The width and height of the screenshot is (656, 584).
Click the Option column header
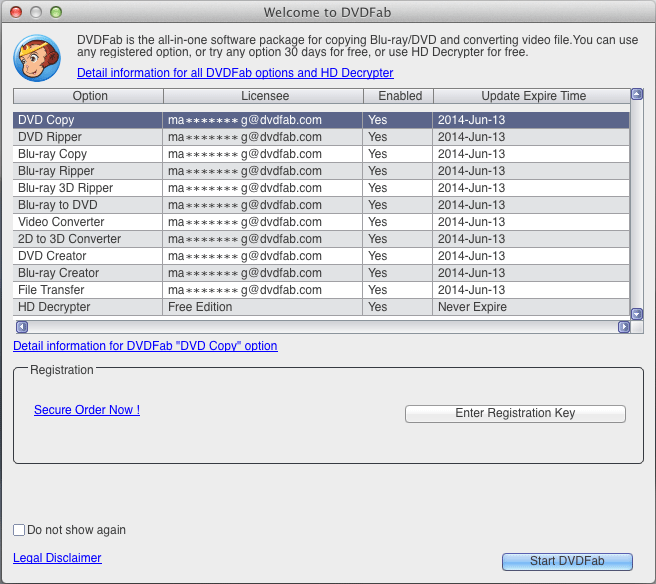click(x=88, y=96)
